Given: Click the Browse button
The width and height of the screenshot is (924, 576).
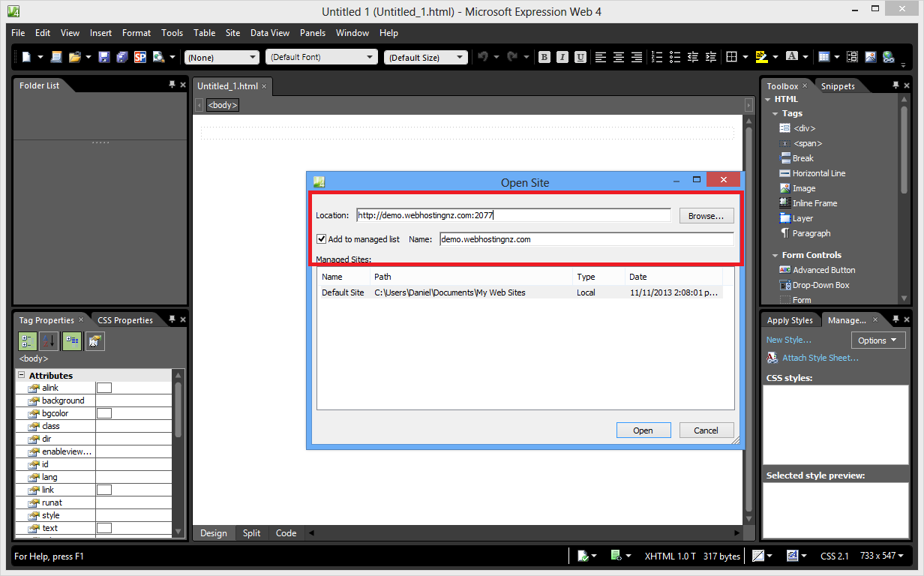Looking at the screenshot, I should tap(706, 216).
